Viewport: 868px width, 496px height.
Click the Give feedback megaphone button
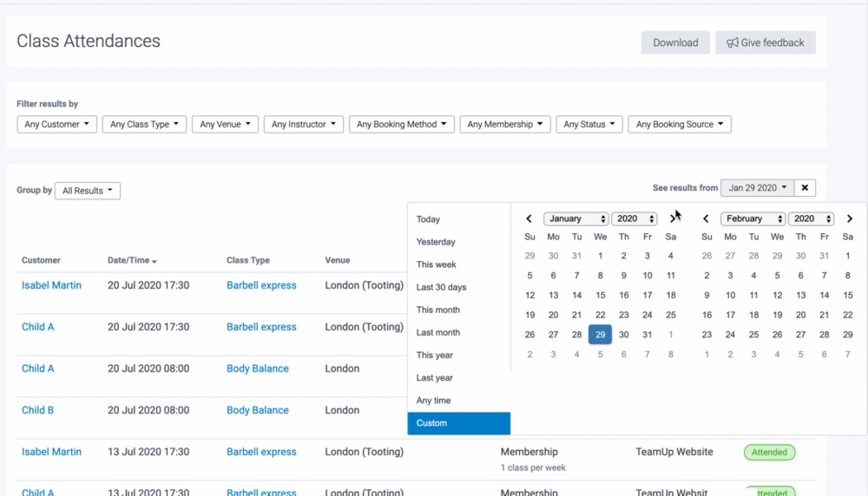[765, 42]
